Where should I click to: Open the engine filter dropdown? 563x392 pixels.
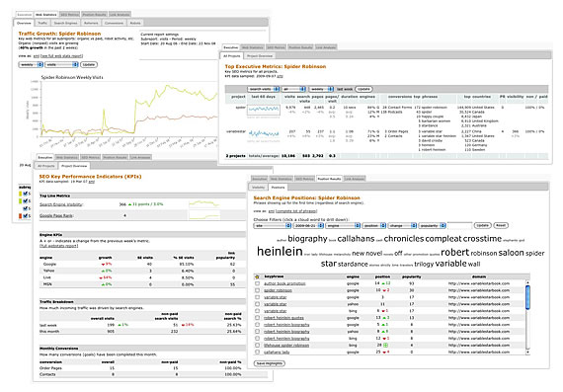click(343, 225)
